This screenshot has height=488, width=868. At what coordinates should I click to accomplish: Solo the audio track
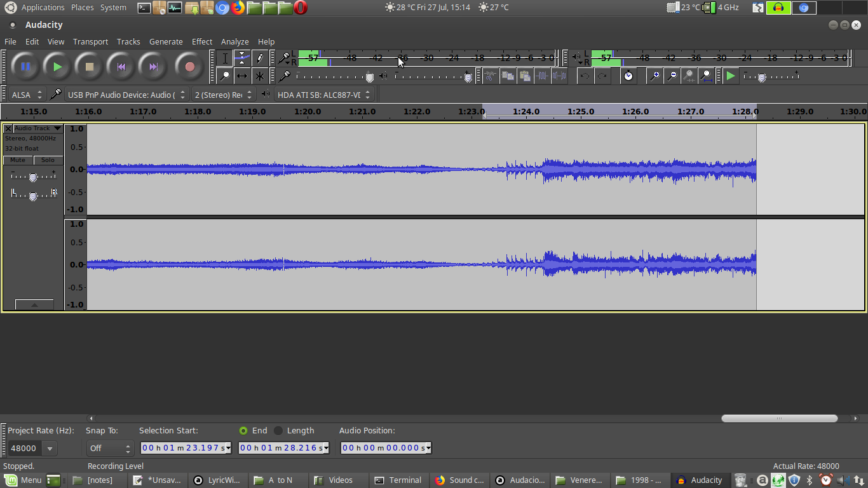48,160
